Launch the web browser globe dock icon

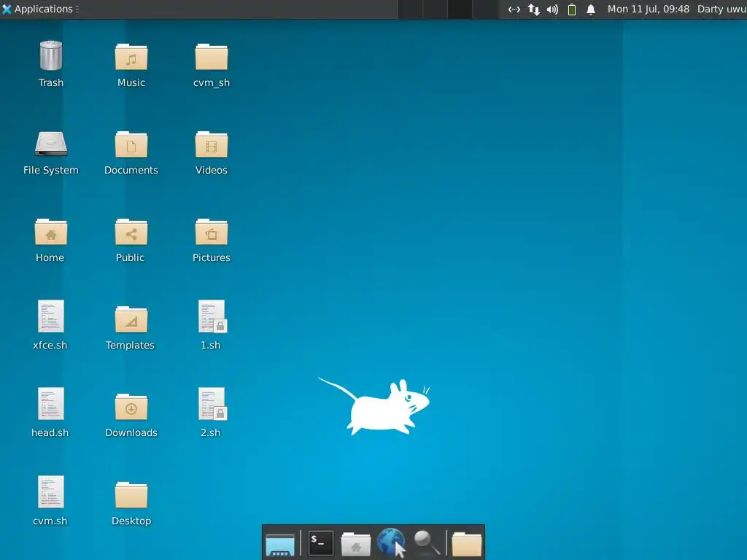pyautogui.click(x=391, y=542)
